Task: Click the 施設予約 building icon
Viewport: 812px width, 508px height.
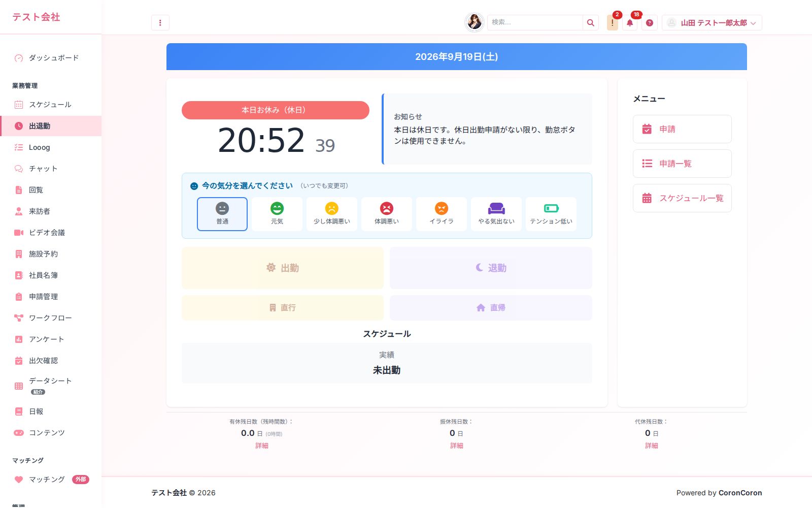Action: pyautogui.click(x=19, y=254)
